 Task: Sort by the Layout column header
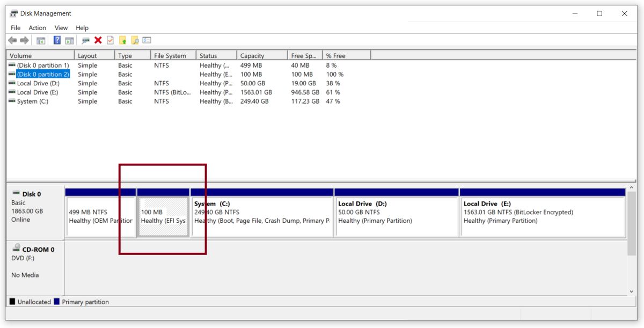(94, 55)
